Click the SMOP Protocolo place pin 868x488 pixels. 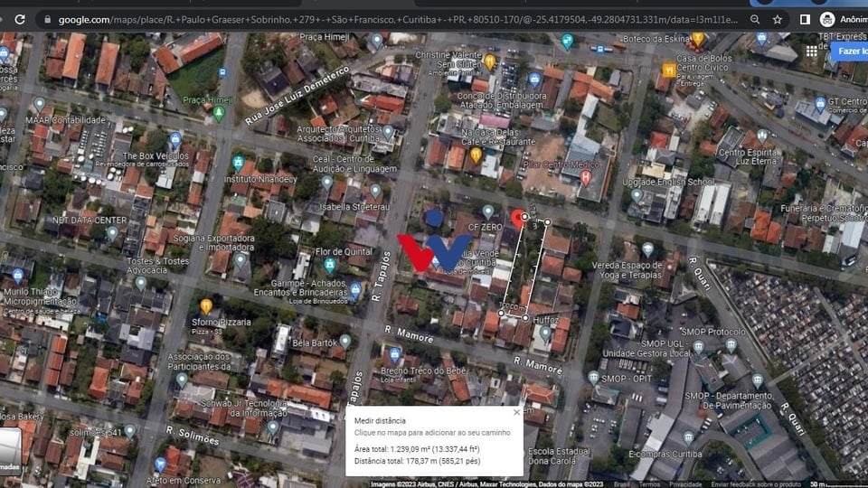point(731,346)
